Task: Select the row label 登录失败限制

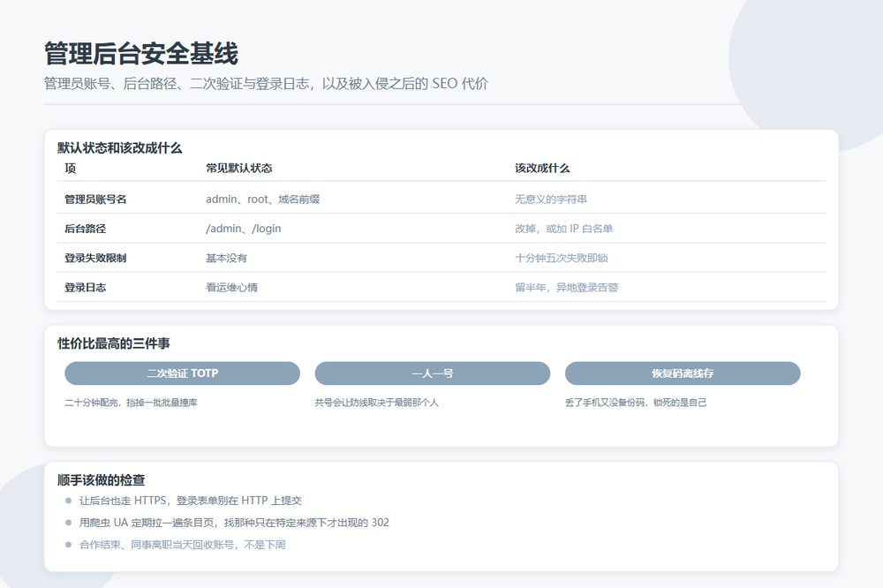Action: point(95,258)
